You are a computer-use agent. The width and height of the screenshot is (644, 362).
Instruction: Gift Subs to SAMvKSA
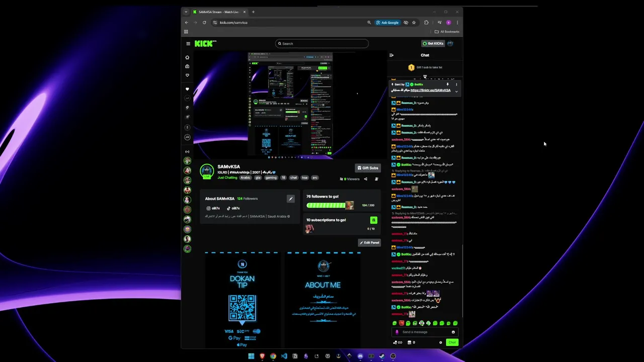tap(368, 168)
